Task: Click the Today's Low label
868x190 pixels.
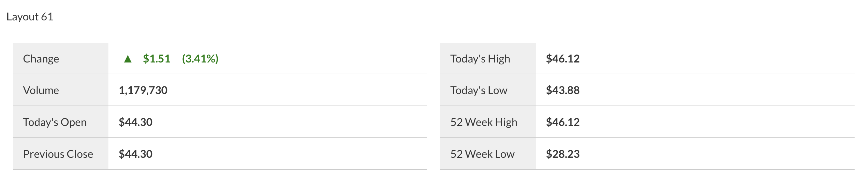Action: coord(478,90)
